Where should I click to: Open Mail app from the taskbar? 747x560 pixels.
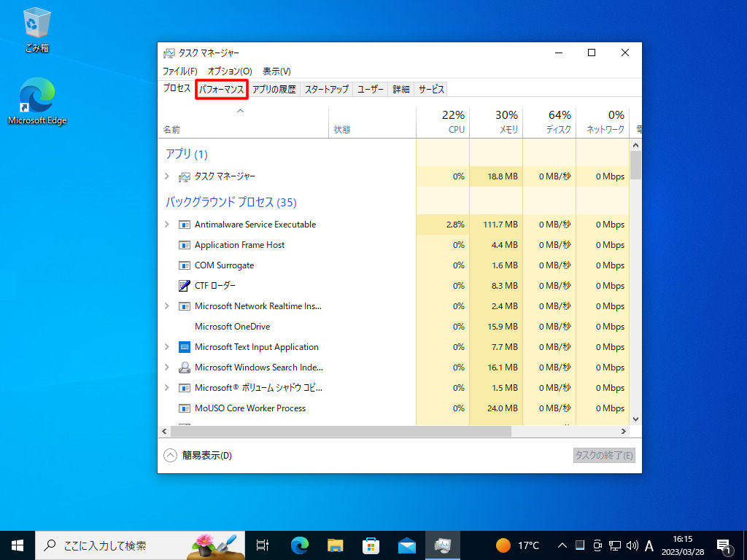pyautogui.click(x=407, y=545)
